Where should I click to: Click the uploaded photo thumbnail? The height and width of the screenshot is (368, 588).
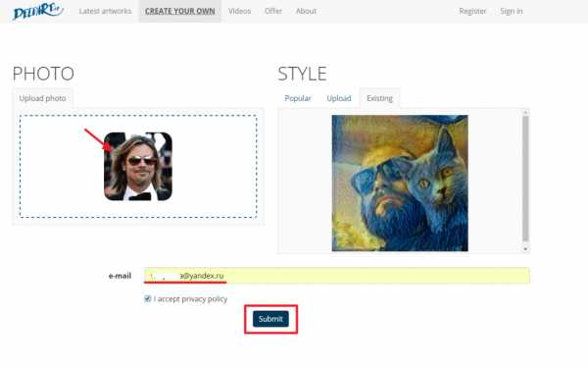(x=138, y=167)
